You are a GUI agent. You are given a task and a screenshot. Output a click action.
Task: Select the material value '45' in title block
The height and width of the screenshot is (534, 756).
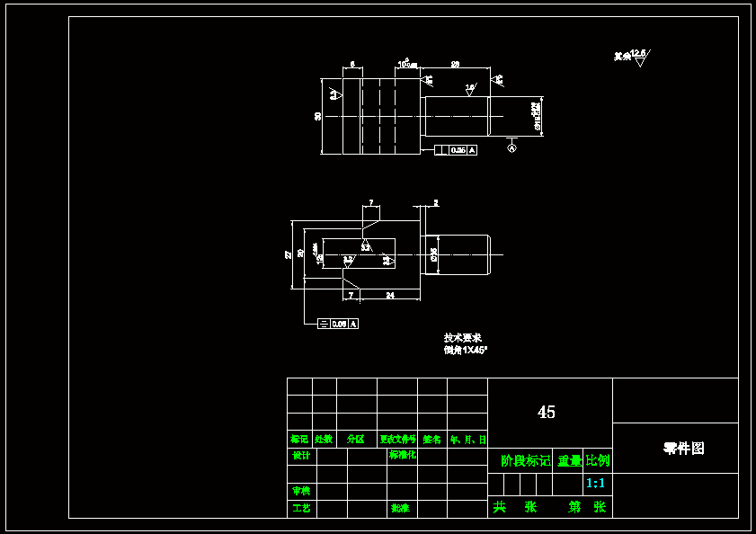(547, 412)
